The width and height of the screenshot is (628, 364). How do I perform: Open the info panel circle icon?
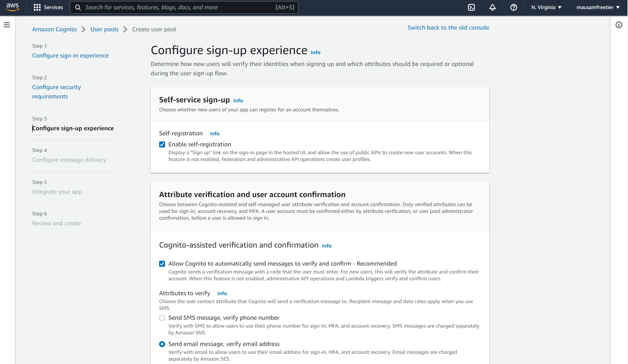point(619,25)
